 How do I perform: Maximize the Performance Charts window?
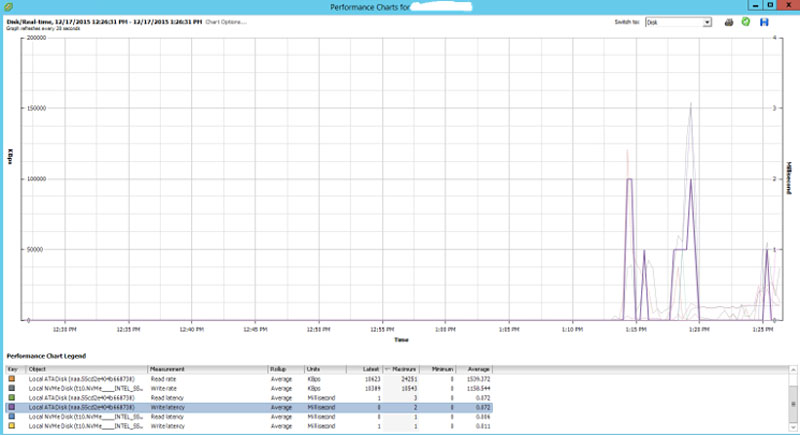coord(767,6)
